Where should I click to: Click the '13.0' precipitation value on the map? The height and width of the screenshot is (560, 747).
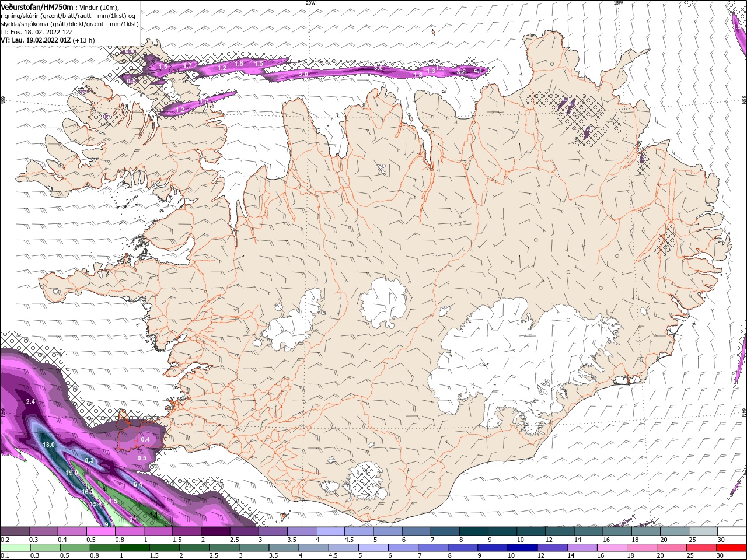point(48,444)
